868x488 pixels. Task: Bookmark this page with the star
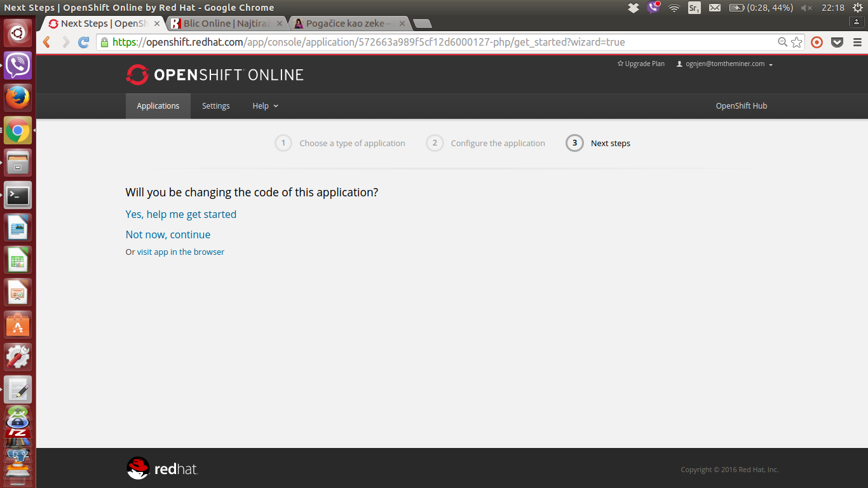point(797,43)
